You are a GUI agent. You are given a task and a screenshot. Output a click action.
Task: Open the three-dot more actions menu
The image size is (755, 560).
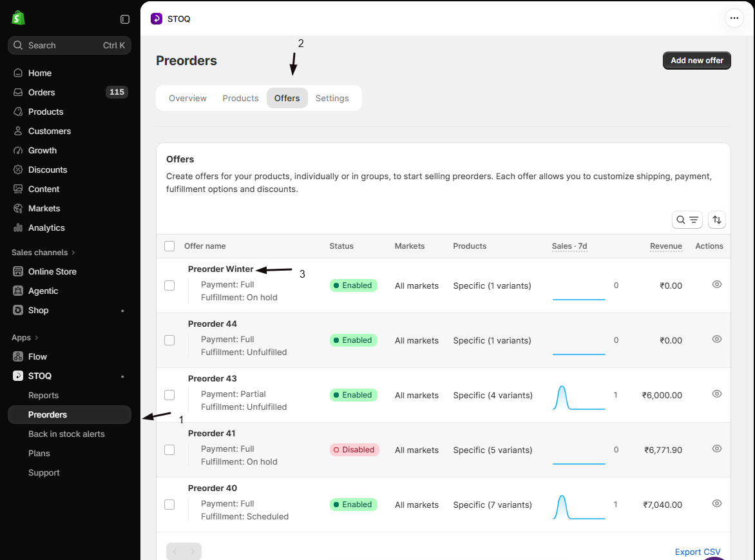pos(734,18)
